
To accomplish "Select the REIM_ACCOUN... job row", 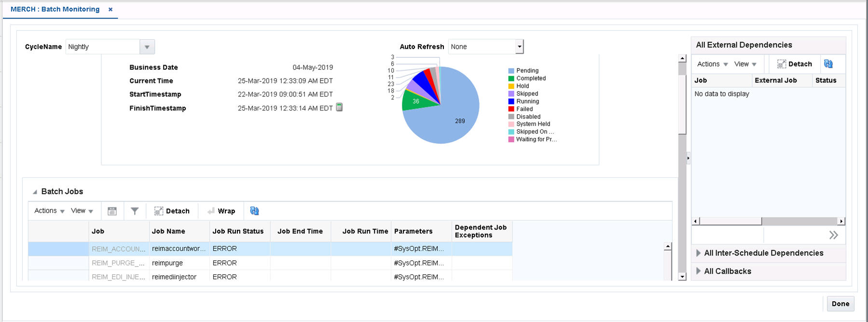I will pyautogui.click(x=270, y=249).
